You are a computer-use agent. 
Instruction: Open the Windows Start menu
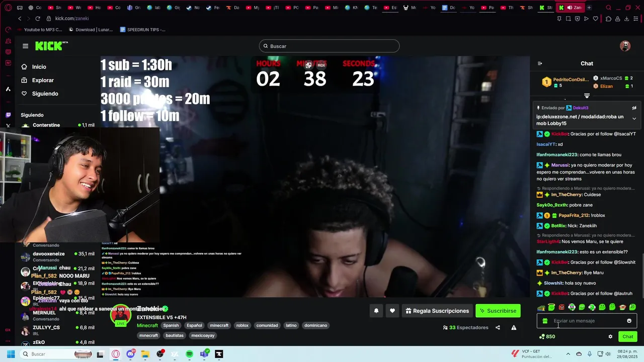(11, 354)
